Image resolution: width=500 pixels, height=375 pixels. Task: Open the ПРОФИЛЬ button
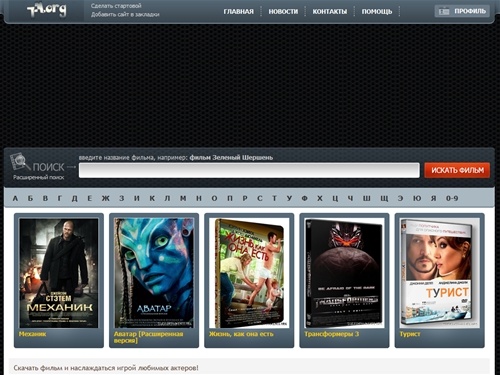click(x=462, y=11)
